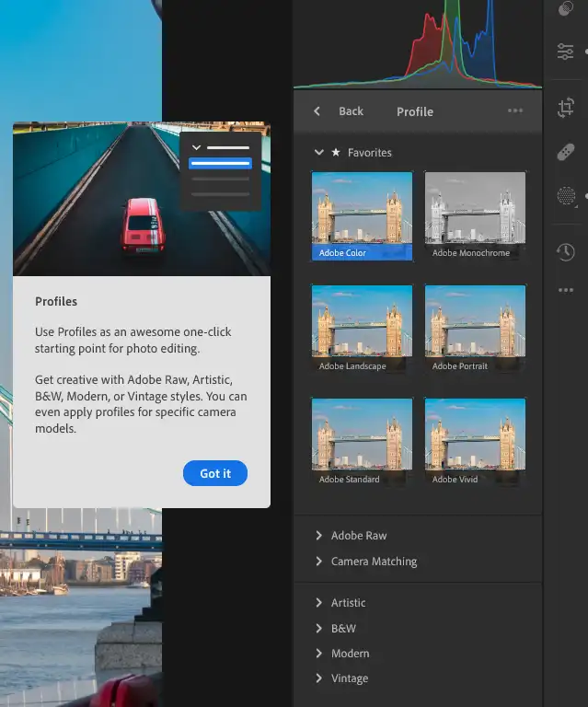Viewport: 588px width, 707px height.
Task: Apply the Adobe Vivid profile
Action: (x=475, y=442)
